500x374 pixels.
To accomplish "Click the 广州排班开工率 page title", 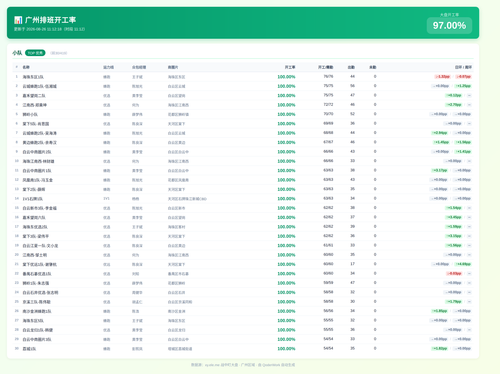I will tap(50, 20).
